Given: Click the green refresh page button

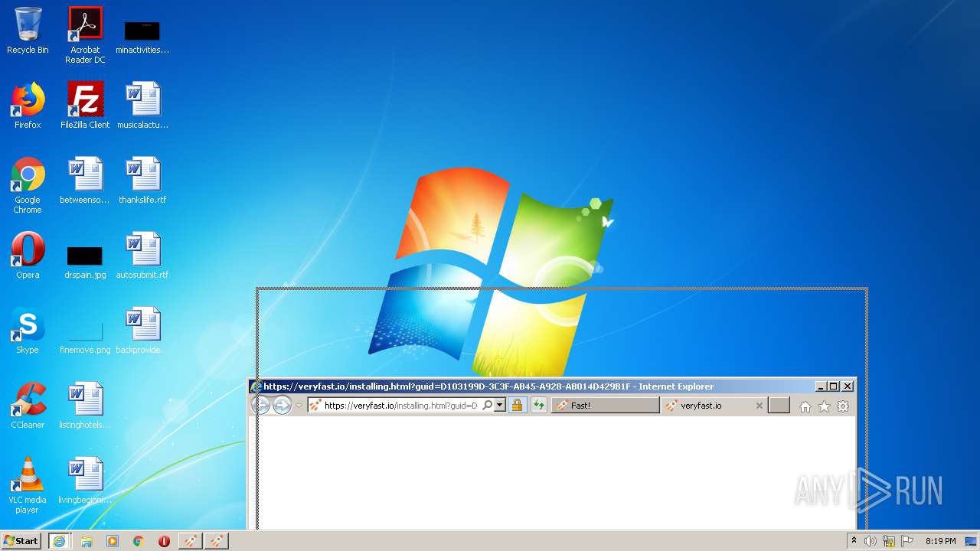Looking at the screenshot, I should coord(539,406).
